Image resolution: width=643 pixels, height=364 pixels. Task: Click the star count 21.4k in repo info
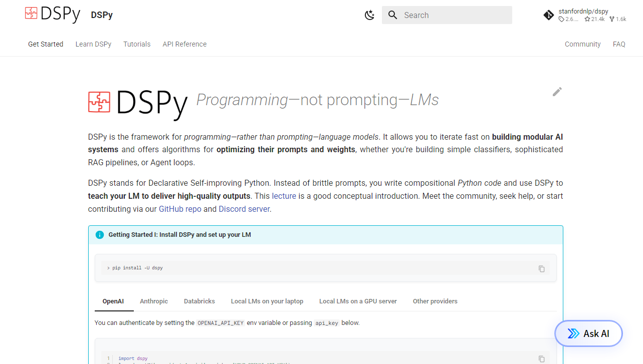pyautogui.click(x=595, y=19)
